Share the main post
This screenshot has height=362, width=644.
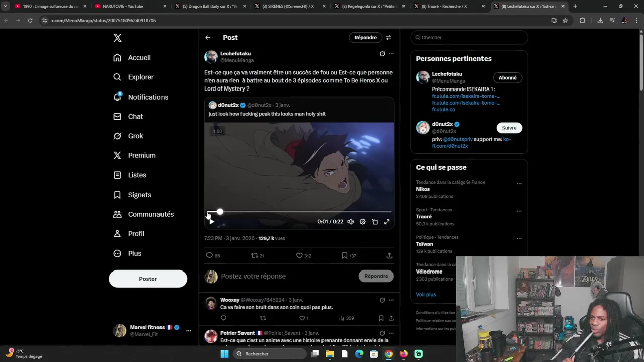coord(389,256)
